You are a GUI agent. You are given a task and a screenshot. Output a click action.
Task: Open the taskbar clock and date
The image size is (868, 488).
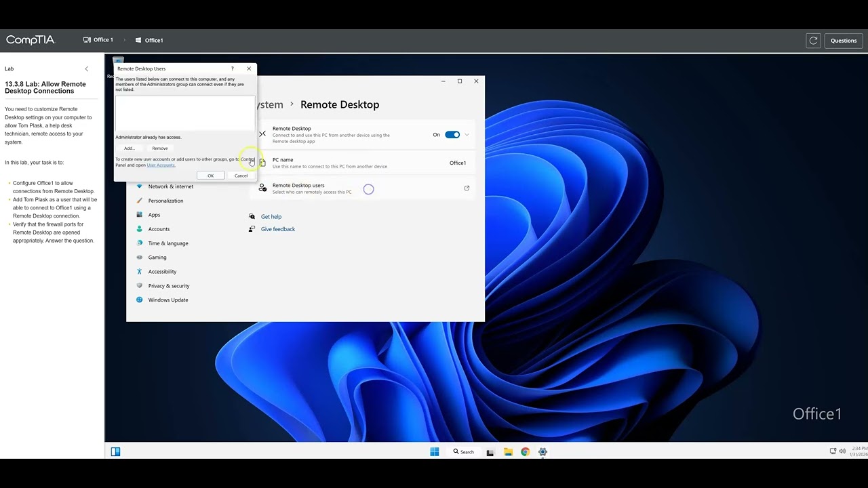(859, 451)
